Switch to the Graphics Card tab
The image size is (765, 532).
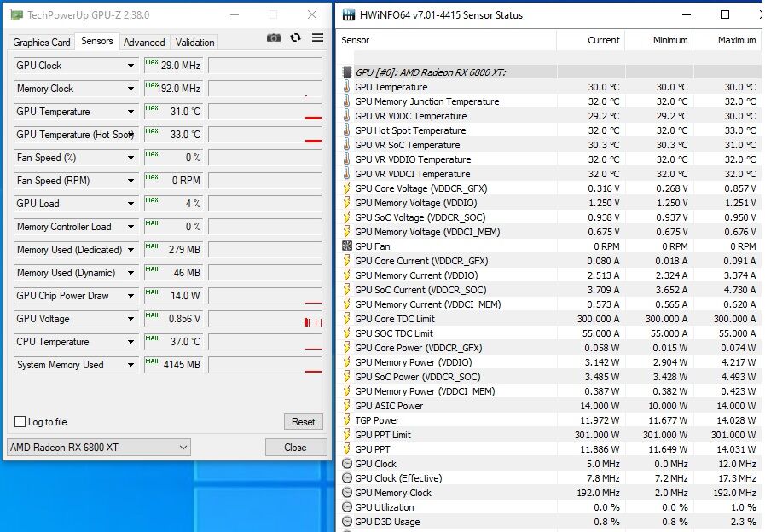tap(42, 43)
